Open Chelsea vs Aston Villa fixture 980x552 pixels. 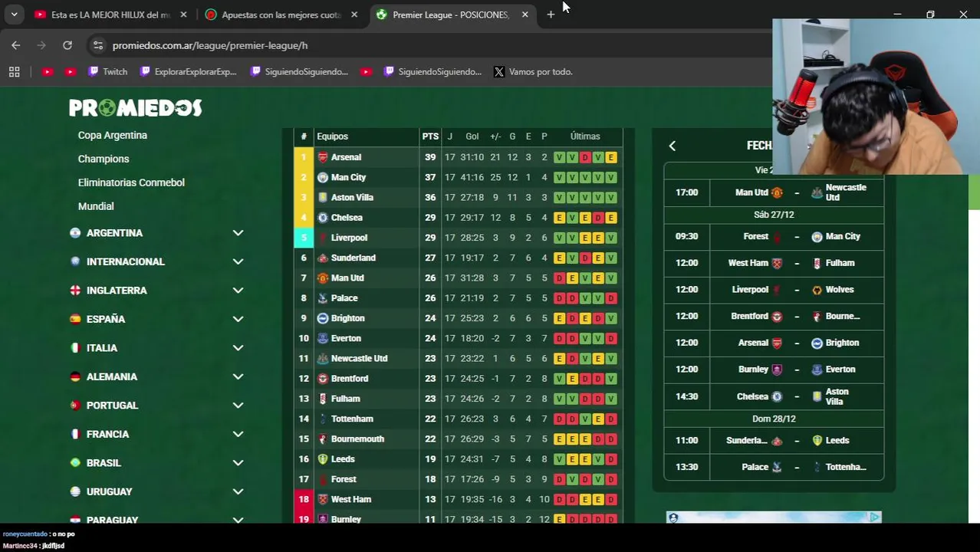pos(774,396)
